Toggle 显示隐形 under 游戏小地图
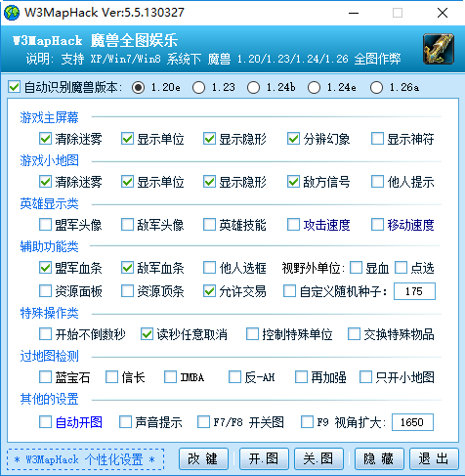Viewport: 465px width, 476px height. coord(209,182)
